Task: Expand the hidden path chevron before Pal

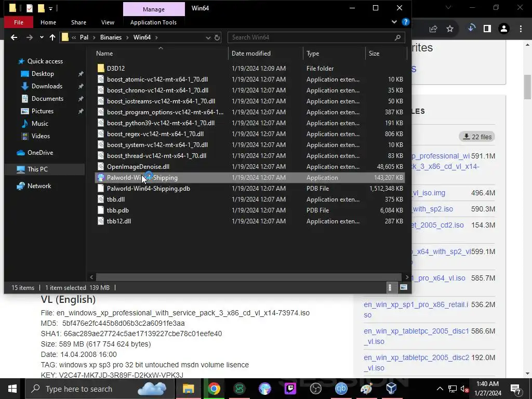Action: (x=74, y=37)
